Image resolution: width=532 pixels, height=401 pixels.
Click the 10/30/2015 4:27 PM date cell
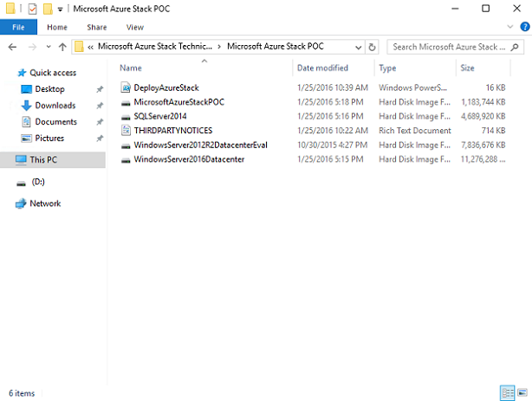click(333, 146)
